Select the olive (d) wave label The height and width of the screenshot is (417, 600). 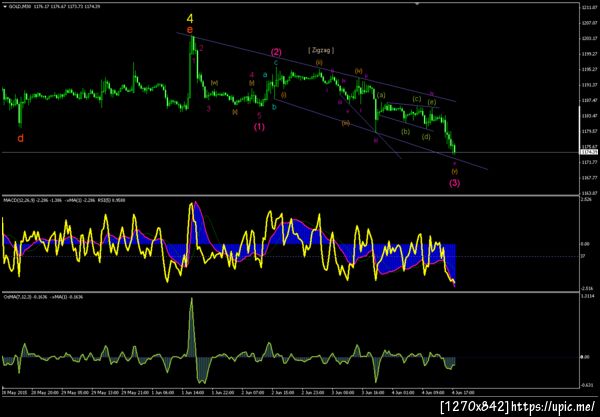coord(426,137)
